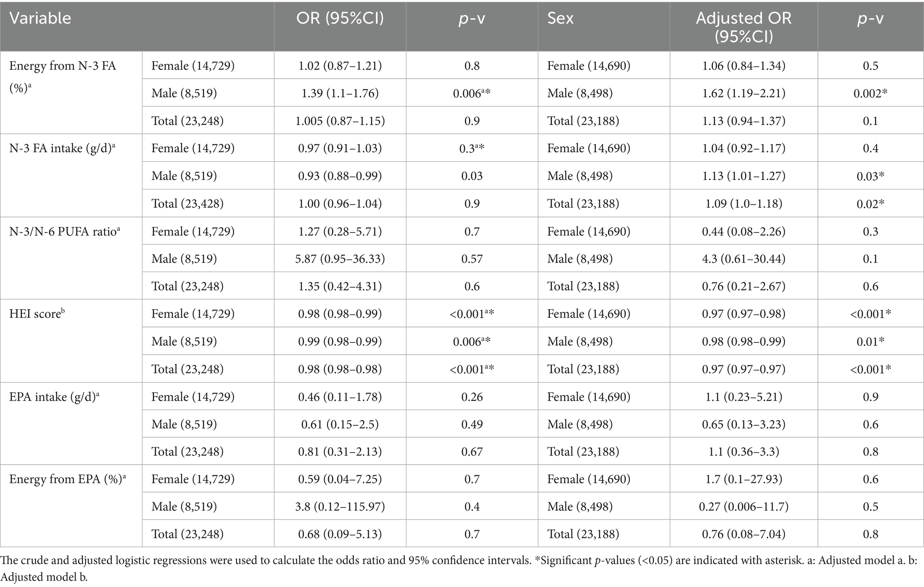Viewport: 924px width, 587px height.
Task: Click the EPA intake (g/d) row label
Action: [x=54, y=397]
